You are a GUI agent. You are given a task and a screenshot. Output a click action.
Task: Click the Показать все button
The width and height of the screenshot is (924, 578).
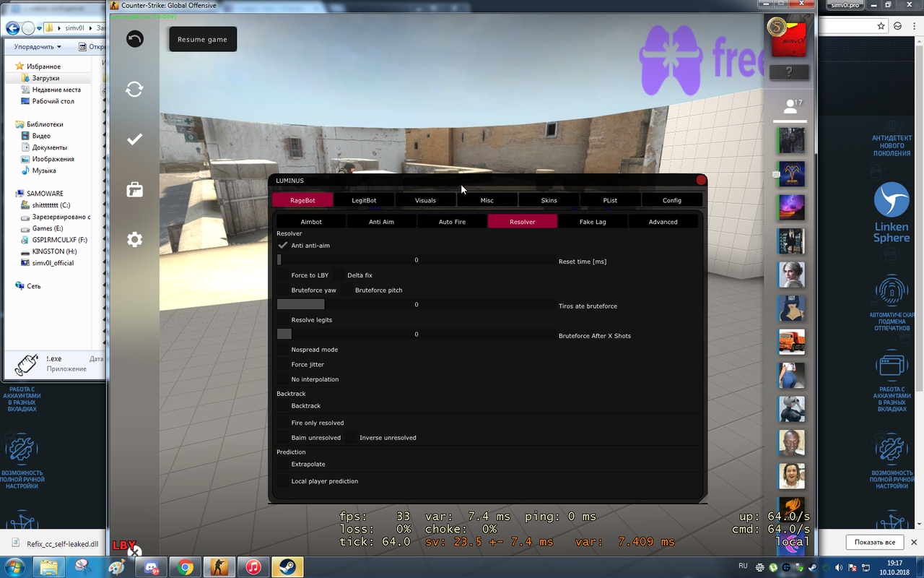874,542
